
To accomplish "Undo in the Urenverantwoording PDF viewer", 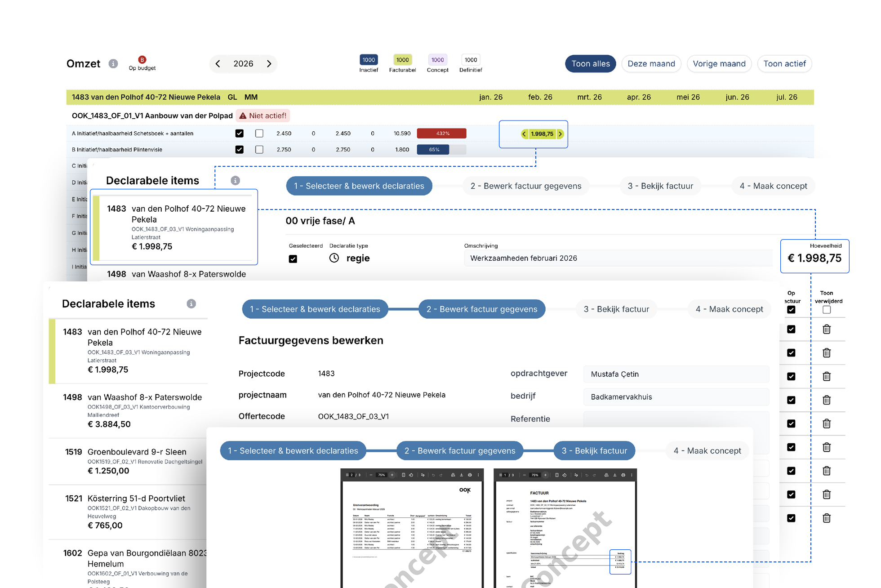I will click(433, 475).
